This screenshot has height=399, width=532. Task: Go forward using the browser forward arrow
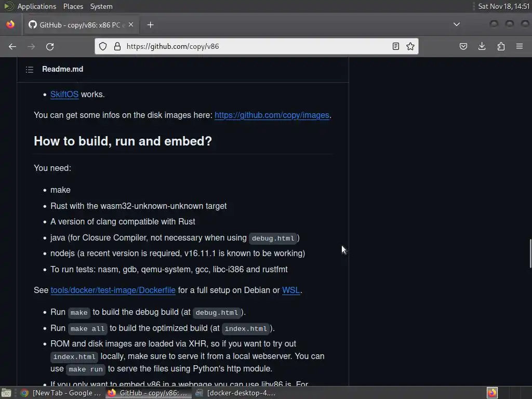click(x=31, y=46)
